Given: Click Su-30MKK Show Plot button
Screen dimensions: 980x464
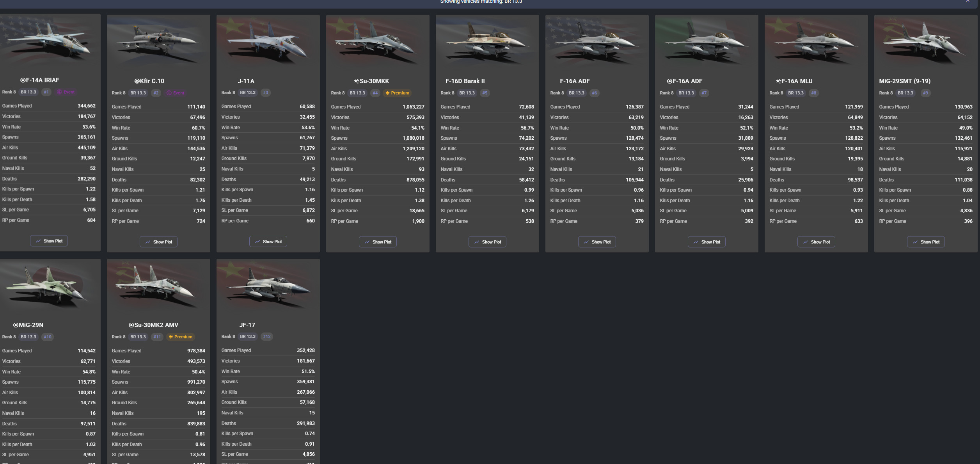Looking at the screenshot, I should coord(378,242).
